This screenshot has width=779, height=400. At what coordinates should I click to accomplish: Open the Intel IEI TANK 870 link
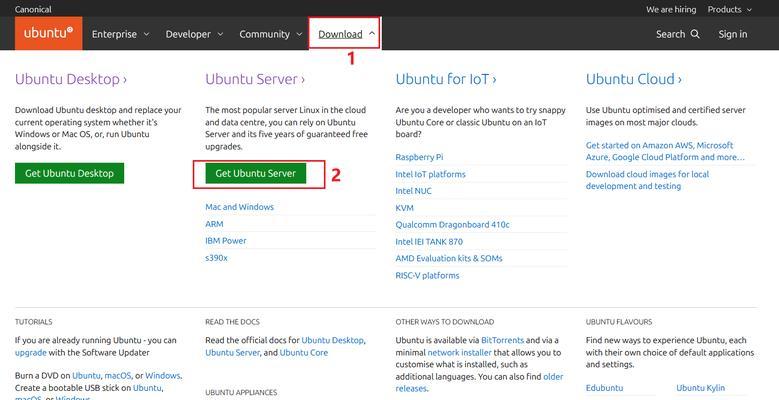(x=429, y=241)
